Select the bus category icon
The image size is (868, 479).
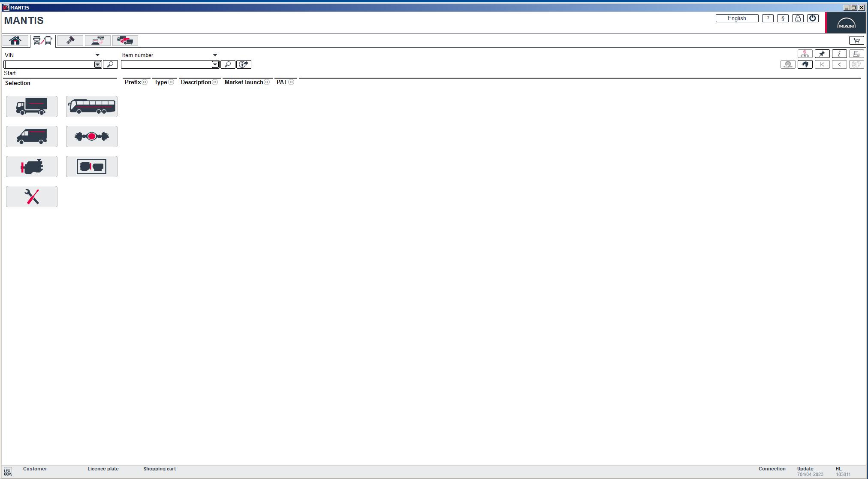pos(91,106)
